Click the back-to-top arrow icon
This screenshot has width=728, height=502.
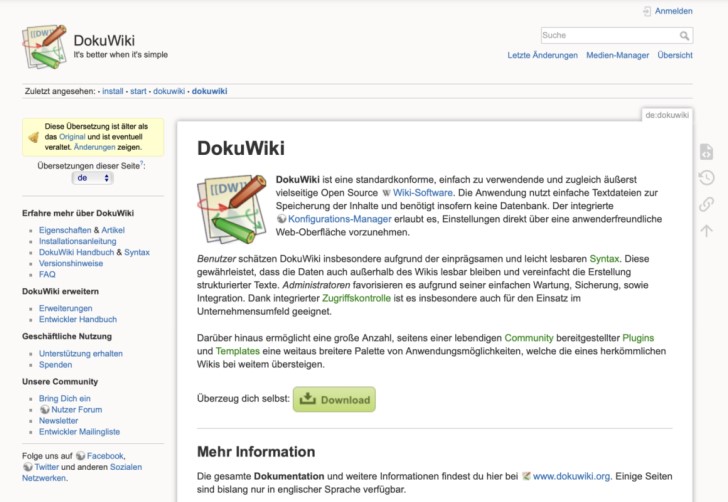tap(706, 230)
